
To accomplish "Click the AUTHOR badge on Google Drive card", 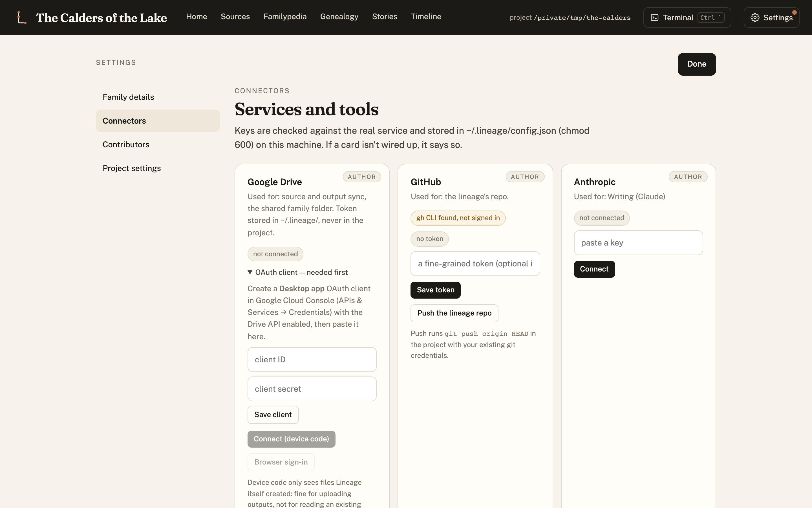I will tap(362, 177).
